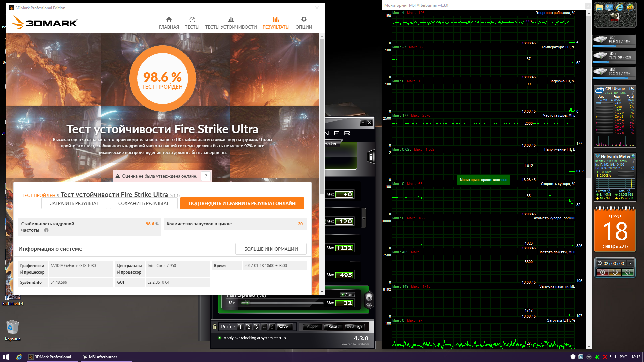Viewport: 644px width, 362px height.
Task: Toggle Auto fan speed button
Action: point(347,295)
